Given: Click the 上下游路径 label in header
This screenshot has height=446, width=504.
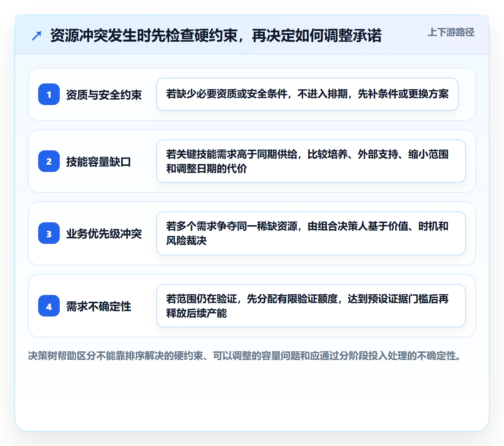Looking at the screenshot, I should (451, 32).
